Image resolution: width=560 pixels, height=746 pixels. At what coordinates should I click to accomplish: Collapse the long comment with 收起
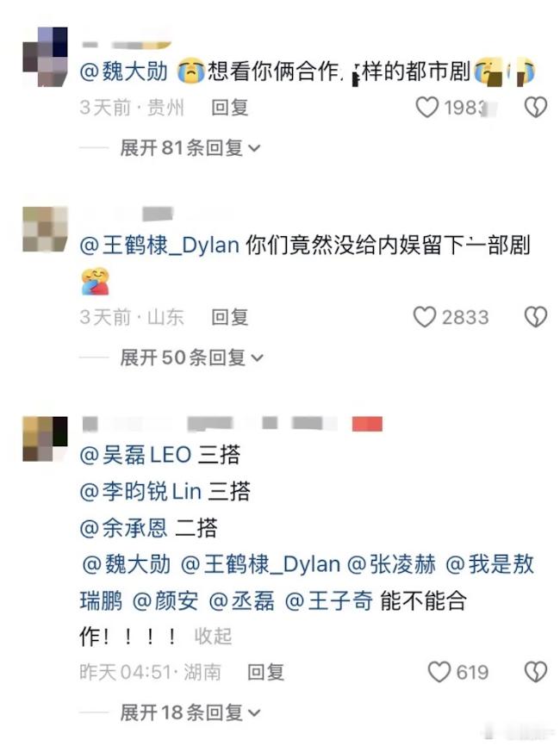pyautogui.click(x=213, y=636)
